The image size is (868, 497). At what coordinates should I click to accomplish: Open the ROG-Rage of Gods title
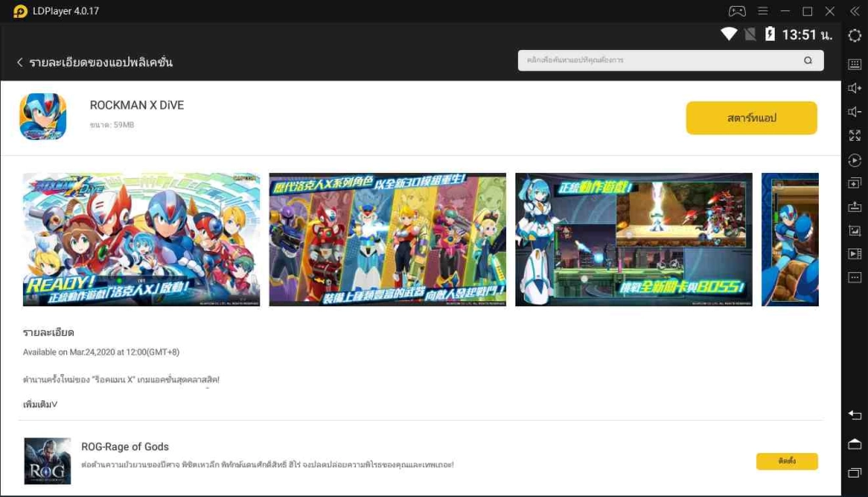pos(125,447)
